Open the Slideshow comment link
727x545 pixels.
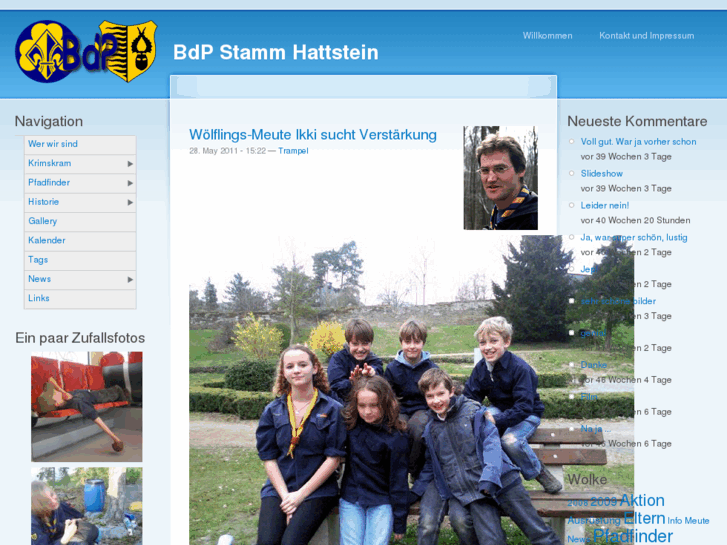point(602,173)
